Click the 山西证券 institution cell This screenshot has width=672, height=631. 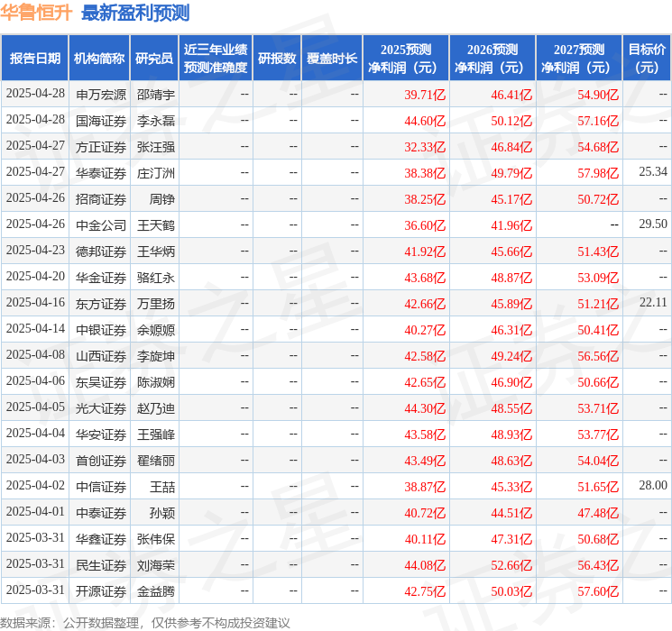coord(101,356)
